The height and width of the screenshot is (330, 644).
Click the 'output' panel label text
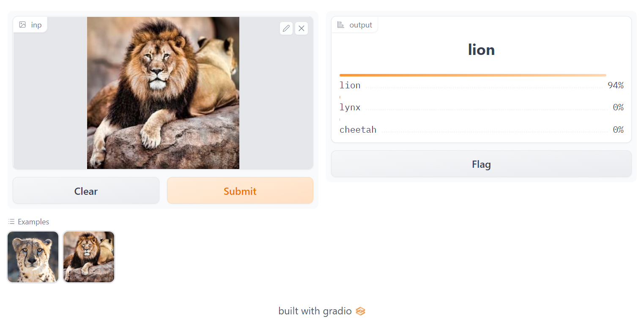(x=361, y=25)
